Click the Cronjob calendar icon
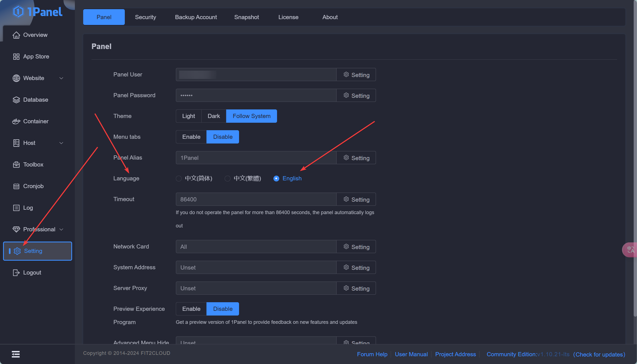637x364 pixels. click(x=16, y=186)
